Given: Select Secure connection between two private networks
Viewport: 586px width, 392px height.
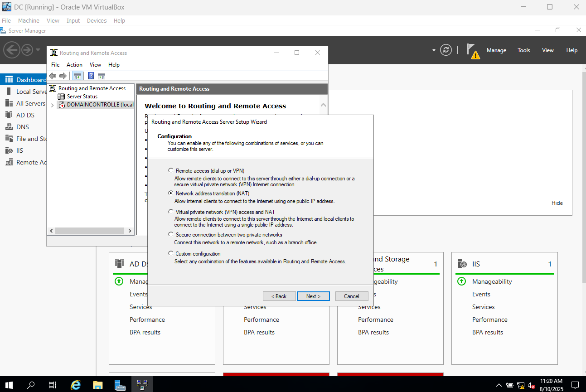Looking at the screenshot, I should coord(170,235).
